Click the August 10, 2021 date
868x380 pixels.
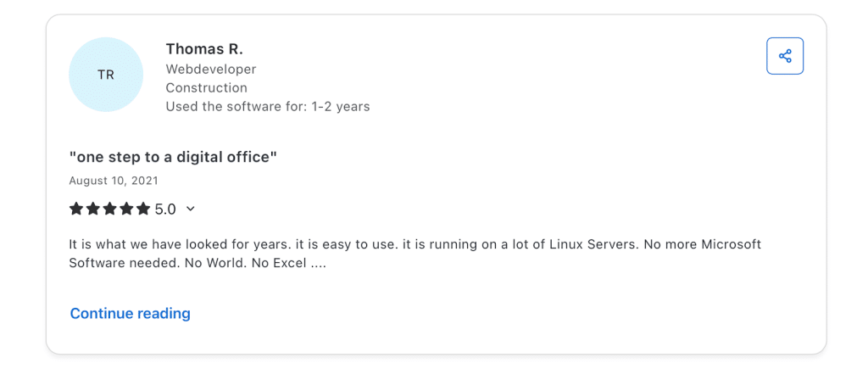pyautogui.click(x=114, y=180)
